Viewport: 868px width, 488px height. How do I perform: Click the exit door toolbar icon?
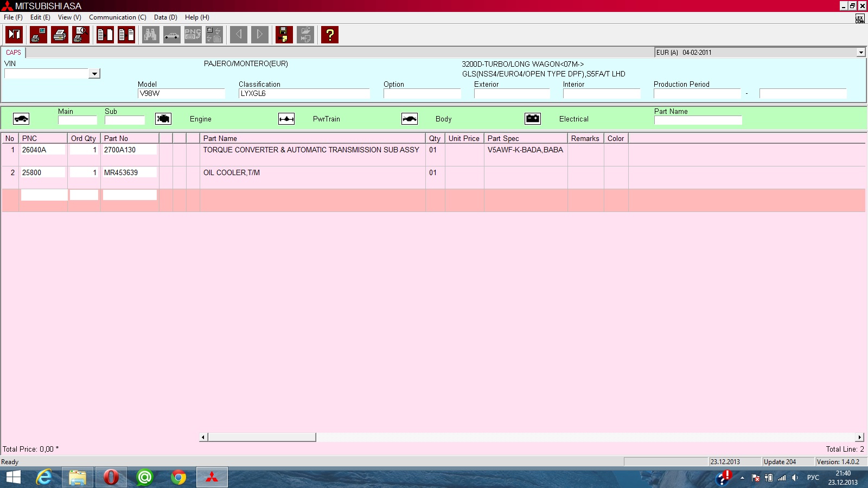click(14, 35)
